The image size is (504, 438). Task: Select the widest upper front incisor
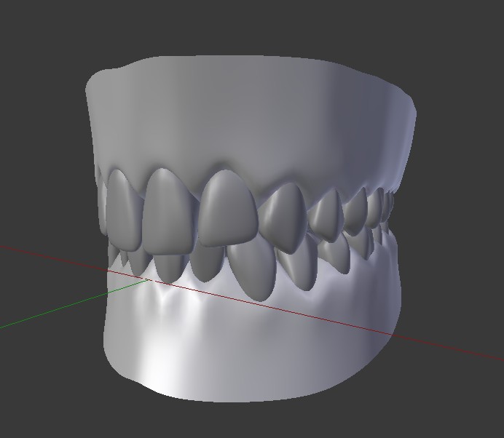227,209
